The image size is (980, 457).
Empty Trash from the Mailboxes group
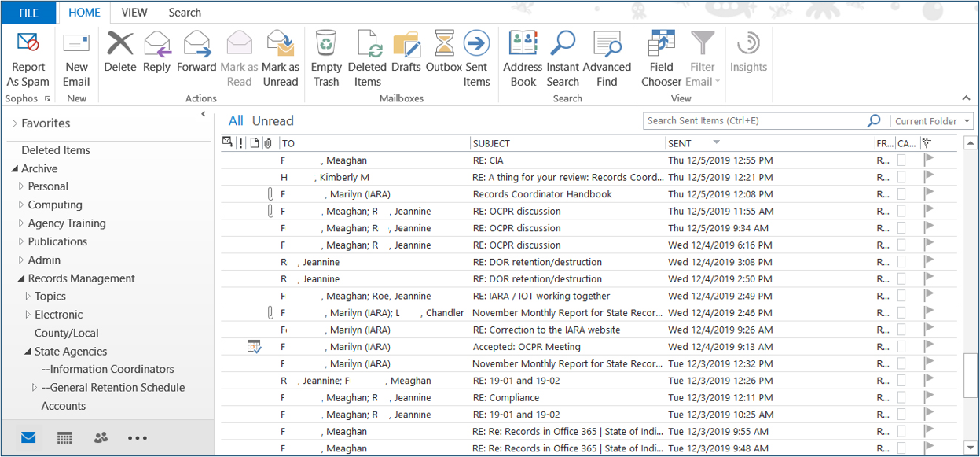(326, 44)
